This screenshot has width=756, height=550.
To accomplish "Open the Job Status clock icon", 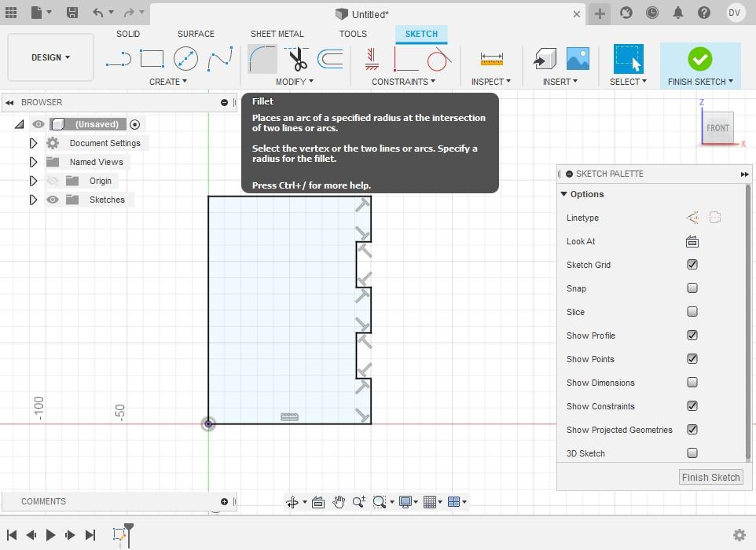I will [651, 13].
